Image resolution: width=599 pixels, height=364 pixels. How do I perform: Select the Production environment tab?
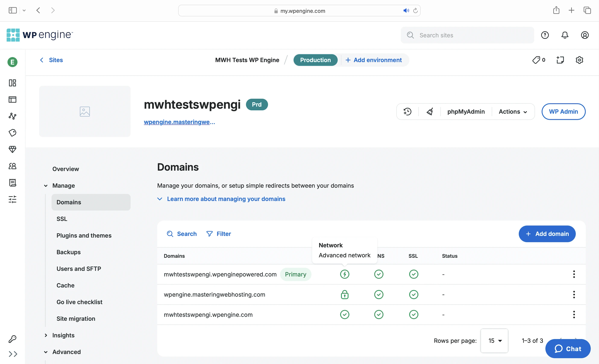click(315, 60)
